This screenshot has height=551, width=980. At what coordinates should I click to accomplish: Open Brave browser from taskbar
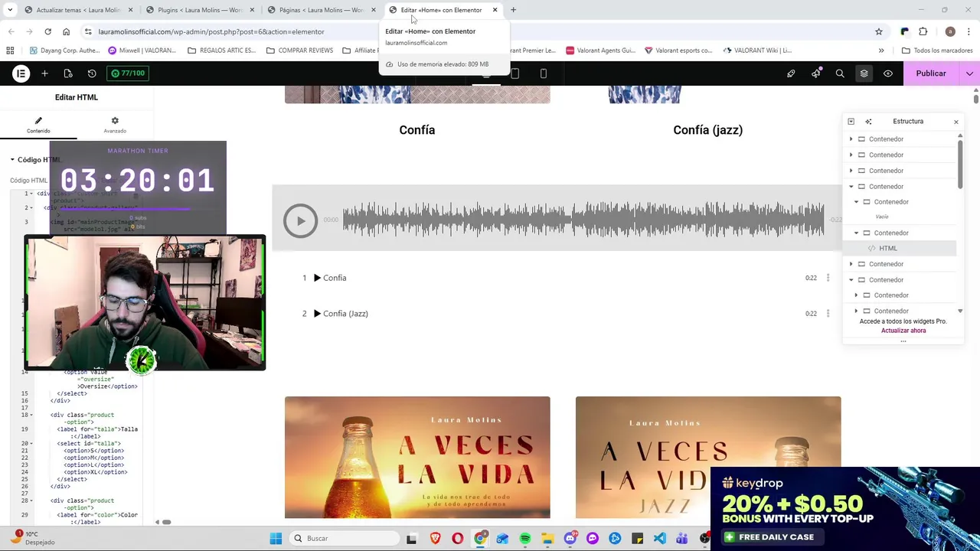click(x=435, y=539)
